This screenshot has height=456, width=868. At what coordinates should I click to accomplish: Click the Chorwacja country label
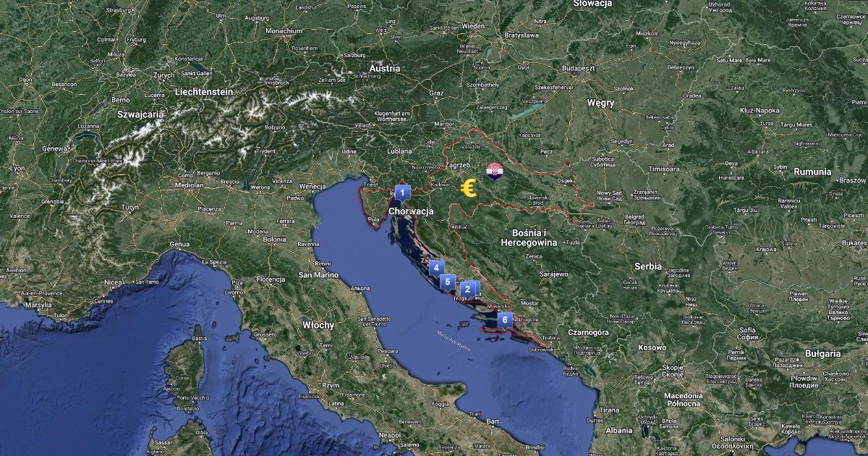coord(411,211)
